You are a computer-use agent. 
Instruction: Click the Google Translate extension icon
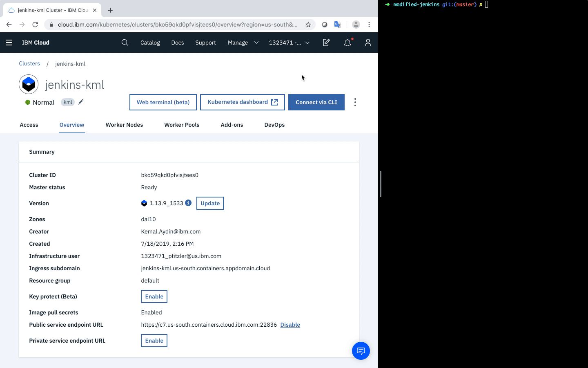pyautogui.click(x=337, y=25)
